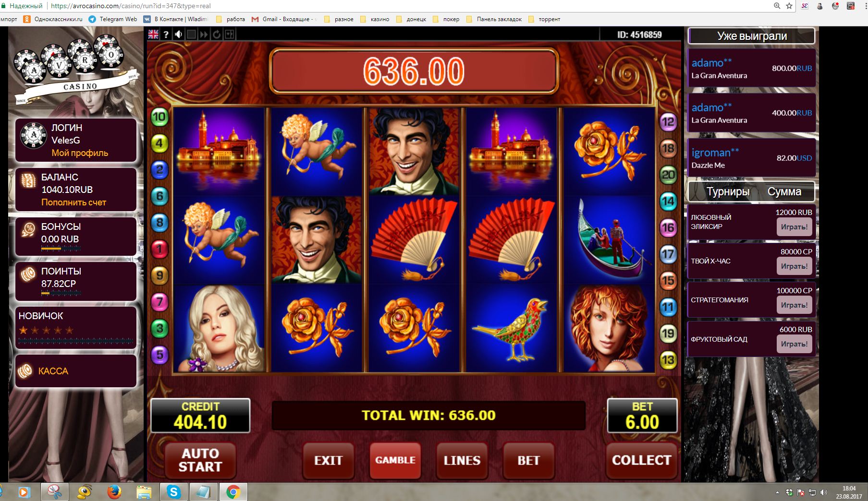Open the LINES selection
Viewport: 868px width, 501px height.
(x=462, y=460)
